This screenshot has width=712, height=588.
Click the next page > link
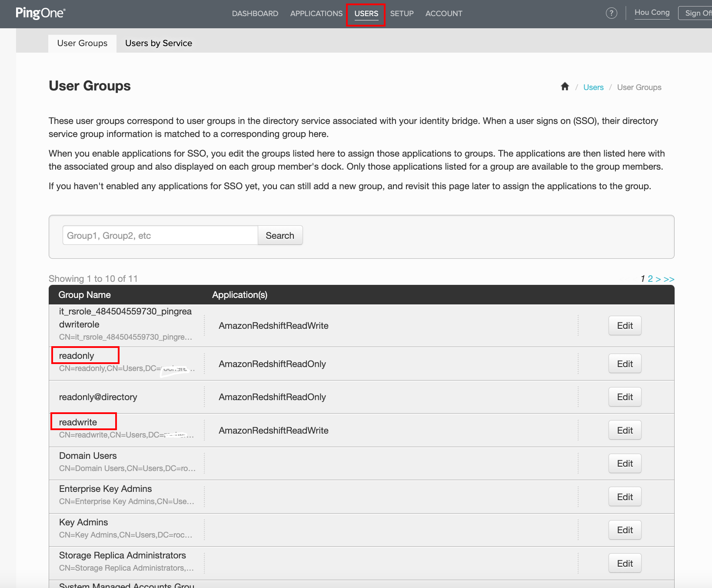658,279
